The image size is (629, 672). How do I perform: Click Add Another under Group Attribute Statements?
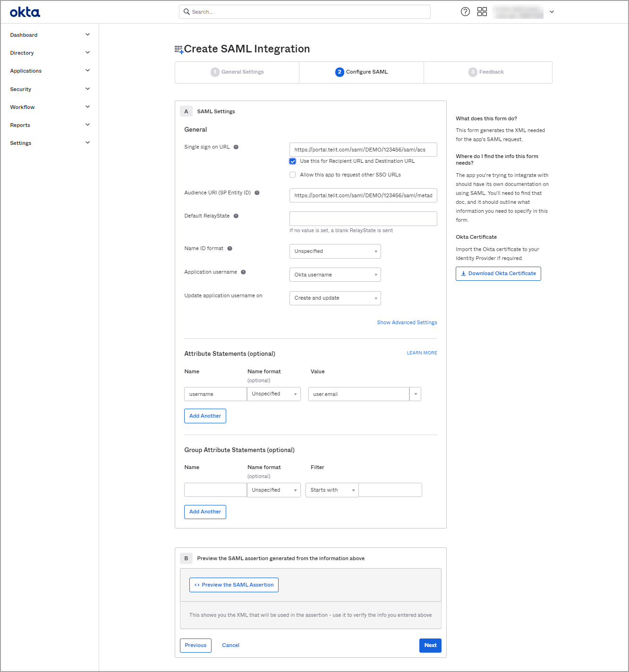(205, 512)
